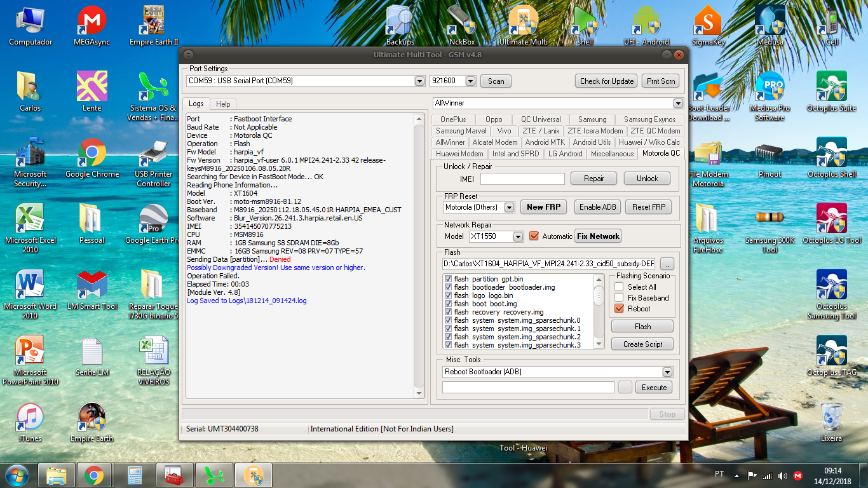The height and width of the screenshot is (488, 868).
Task: Click the taskbar volume icon
Action: [x=782, y=475]
